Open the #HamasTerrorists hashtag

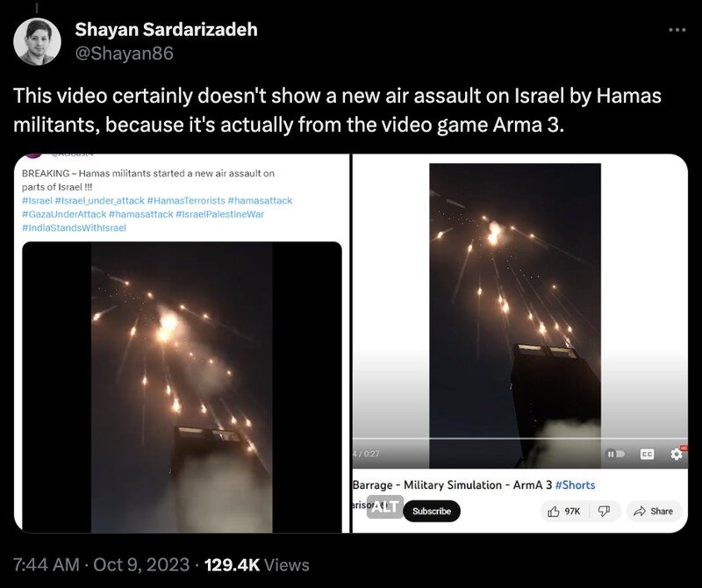coord(186,201)
